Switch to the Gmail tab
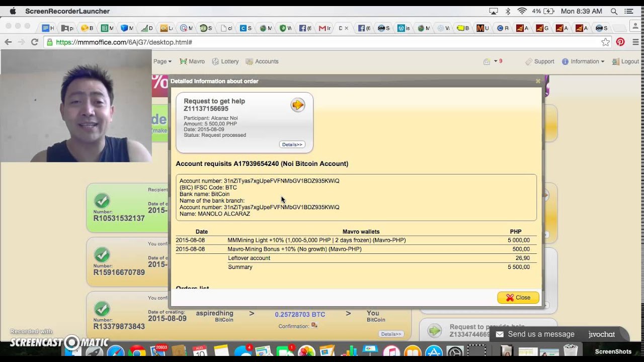This screenshot has height=362, width=644. [x=325, y=28]
